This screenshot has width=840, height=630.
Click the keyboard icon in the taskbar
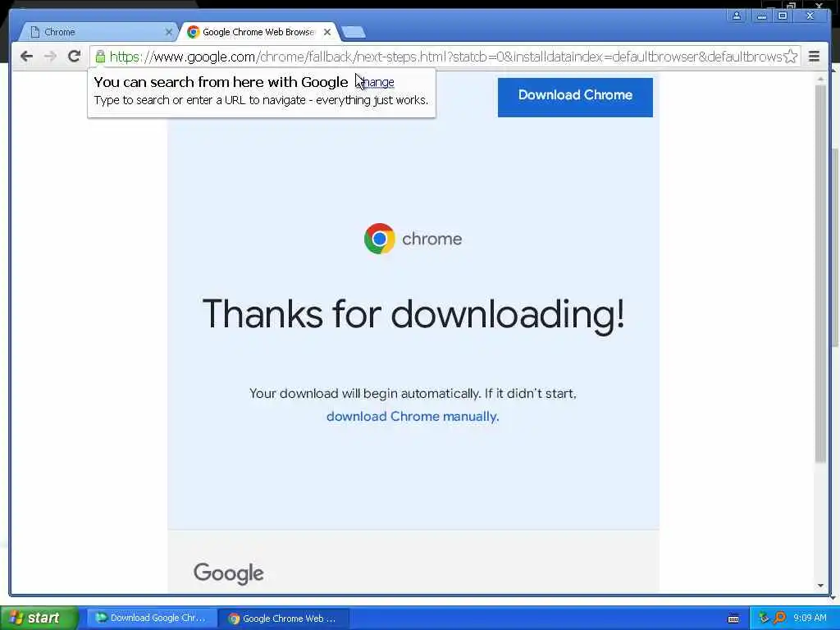(733, 619)
